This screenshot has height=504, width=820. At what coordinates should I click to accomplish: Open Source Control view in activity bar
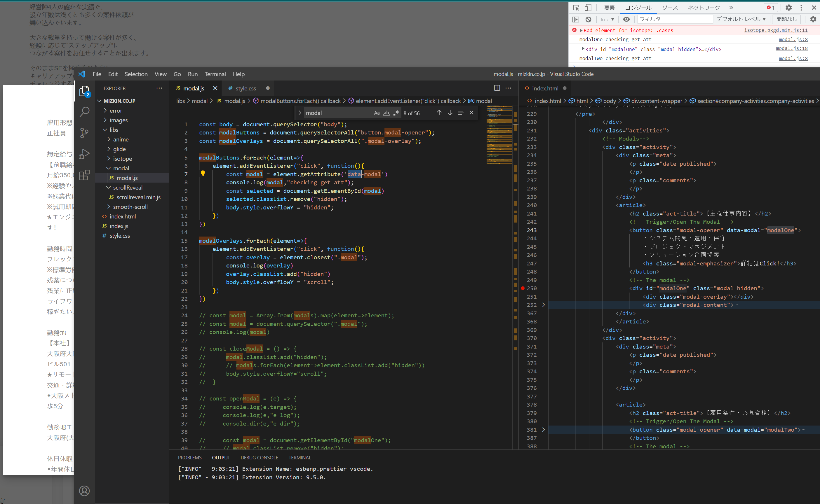(84, 133)
